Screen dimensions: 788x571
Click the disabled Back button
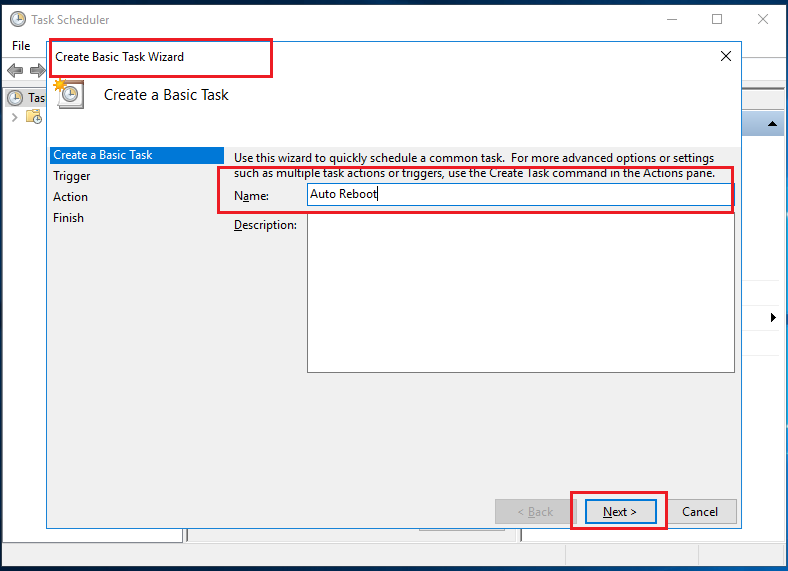click(x=535, y=512)
